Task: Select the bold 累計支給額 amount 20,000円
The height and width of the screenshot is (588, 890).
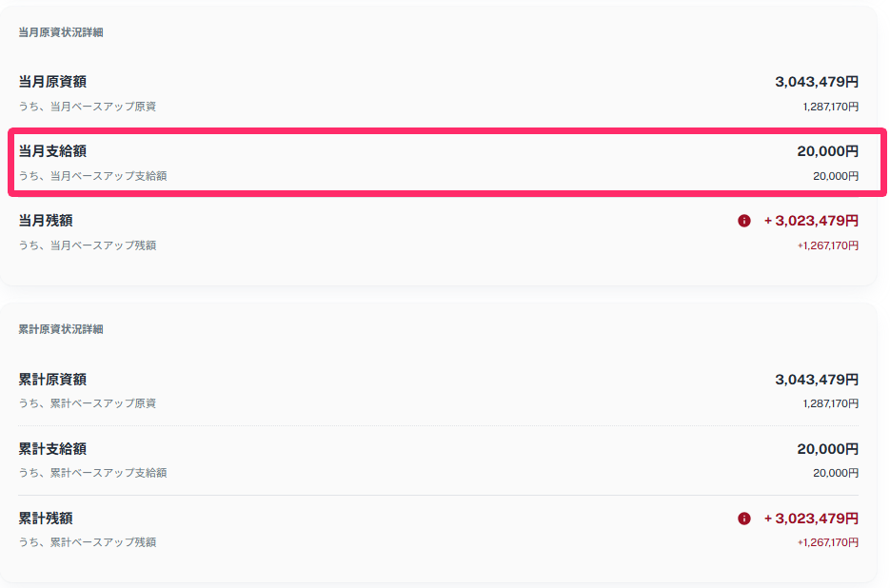Action: click(827, 449)
